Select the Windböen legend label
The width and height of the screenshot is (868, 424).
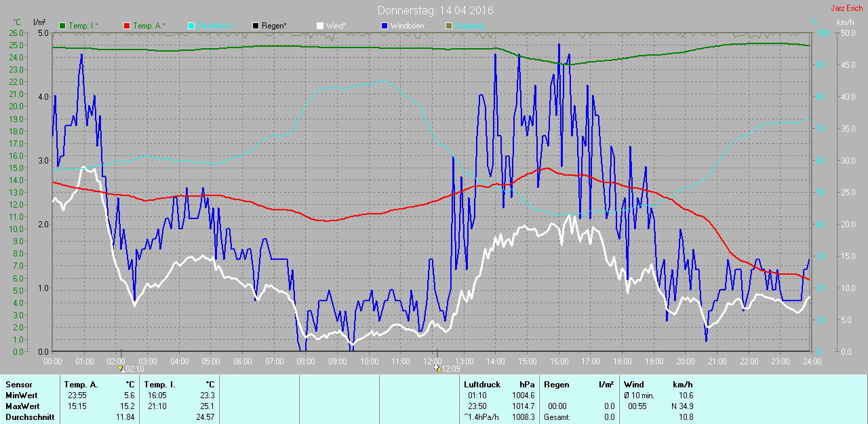click(x=407, y=26)
